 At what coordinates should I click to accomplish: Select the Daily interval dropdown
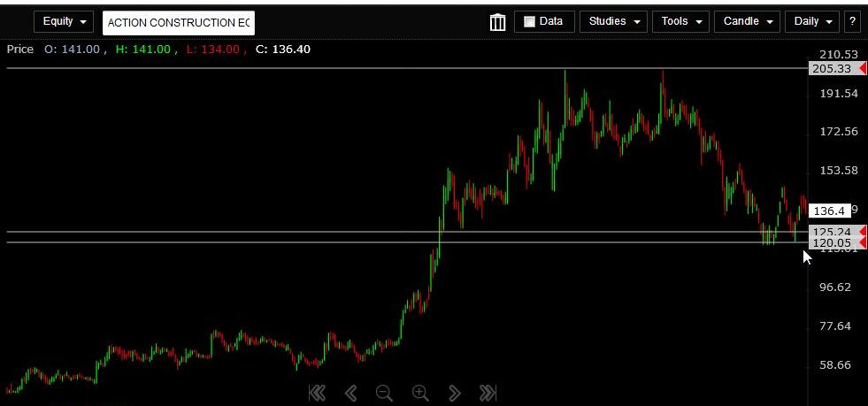coord(811,21)
